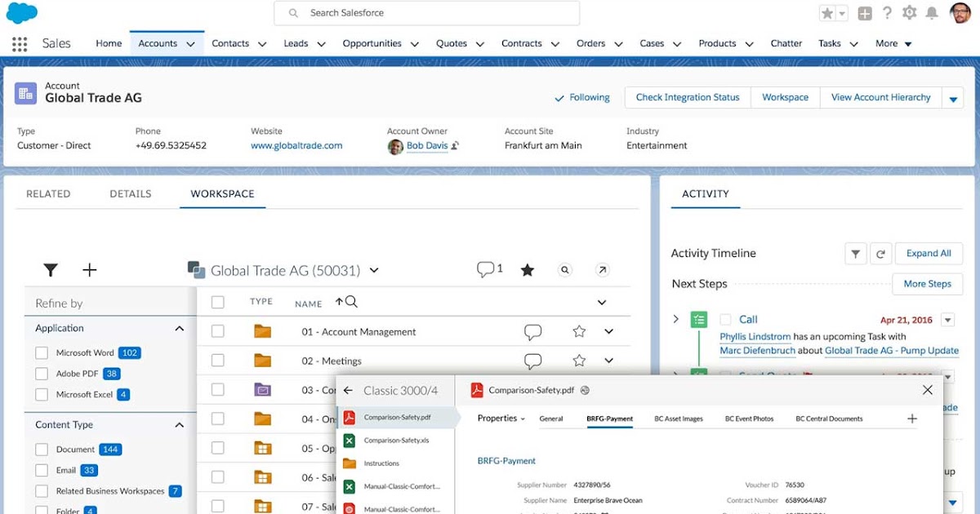This screenshot has width=980, height=514.
Task: Click Check Integration Status button
Action: (x=688, y=97)
